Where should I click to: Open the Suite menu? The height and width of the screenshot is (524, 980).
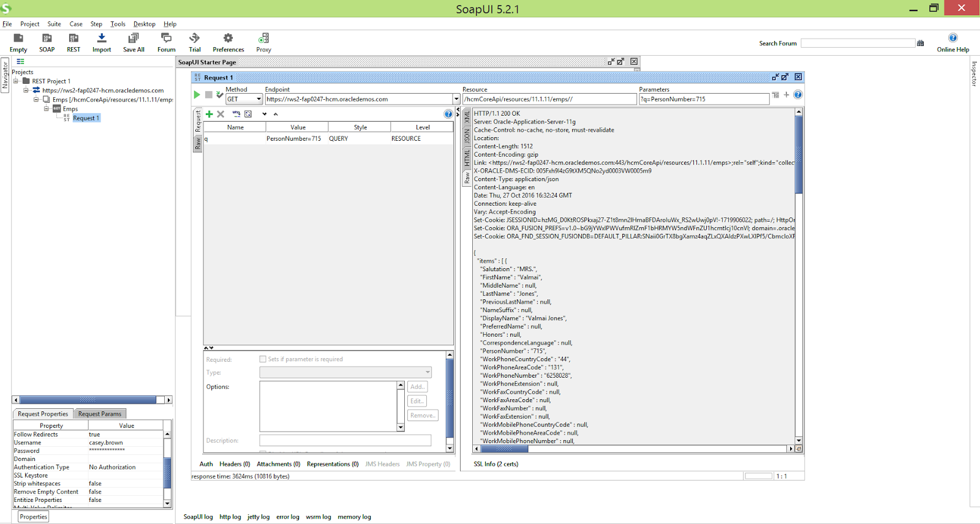(54, 24)
